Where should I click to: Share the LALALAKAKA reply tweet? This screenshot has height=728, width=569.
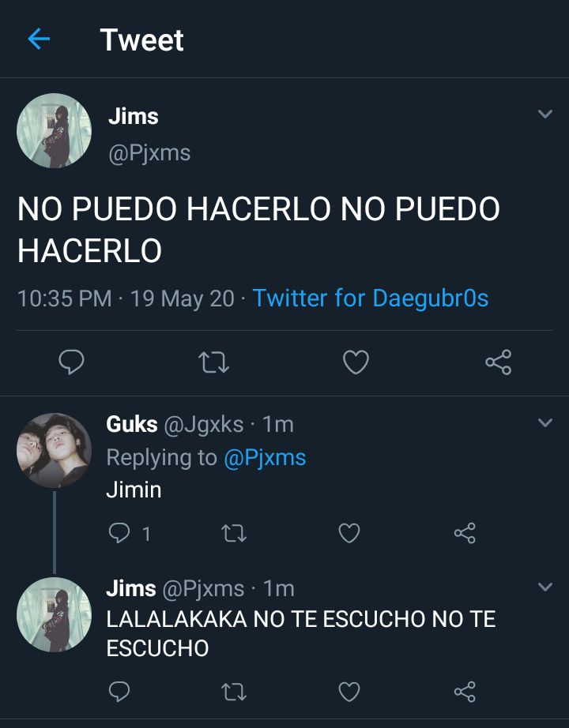pos(465,692)
